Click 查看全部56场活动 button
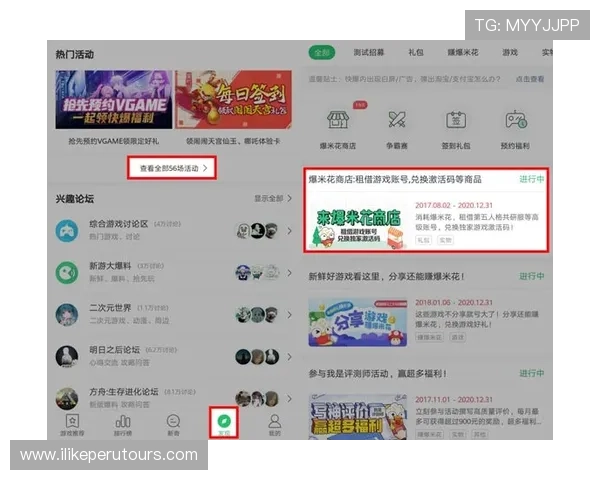Viewport: 600px width, 480px height. (172, 168)
